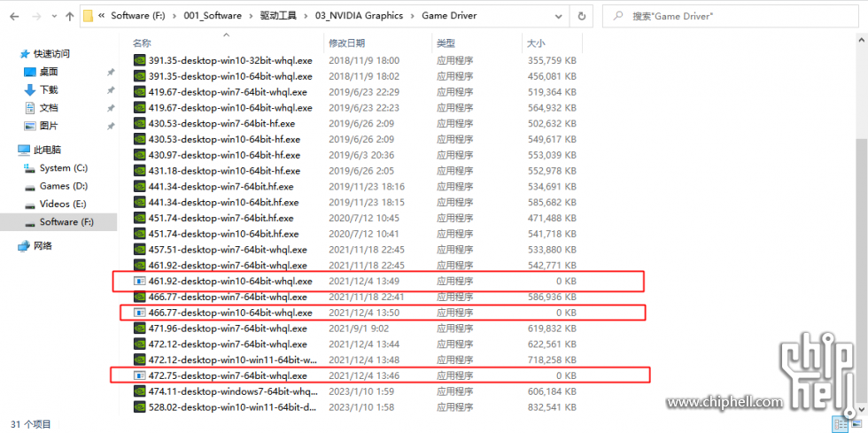This screenshot has width=868, height=433.
Task: Select 441.34-desktop-win10-64bit.hf.exe file
Action: coord(223,203)
